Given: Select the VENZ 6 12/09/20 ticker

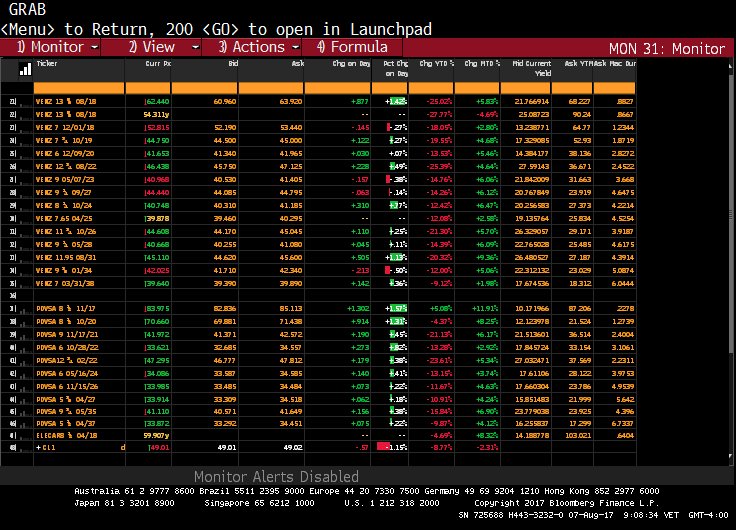Looking at the screenshot, I should [65, 154].
